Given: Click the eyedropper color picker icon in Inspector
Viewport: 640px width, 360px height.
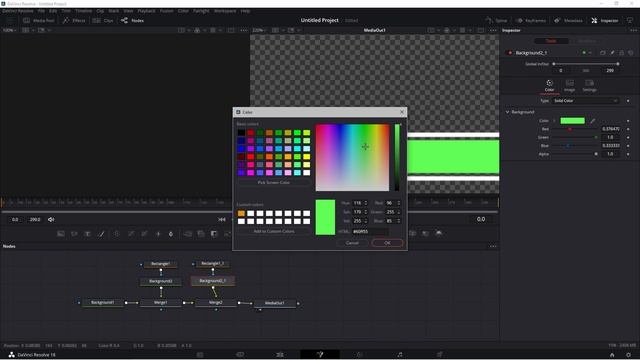Looking at the screenshot, I should (593, 121).
